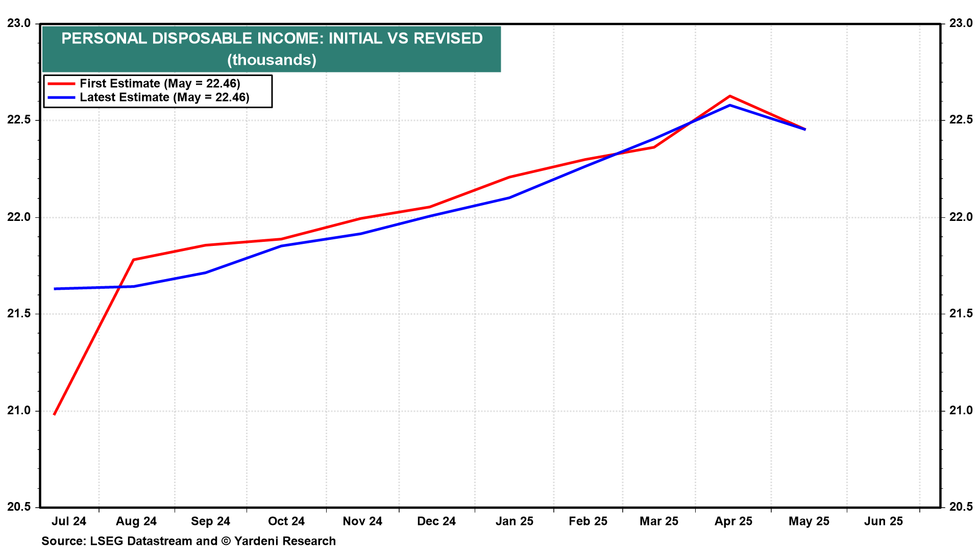Click the left axis 22.0 label
The image size is (980, 551).
click(x=18, y=217)
